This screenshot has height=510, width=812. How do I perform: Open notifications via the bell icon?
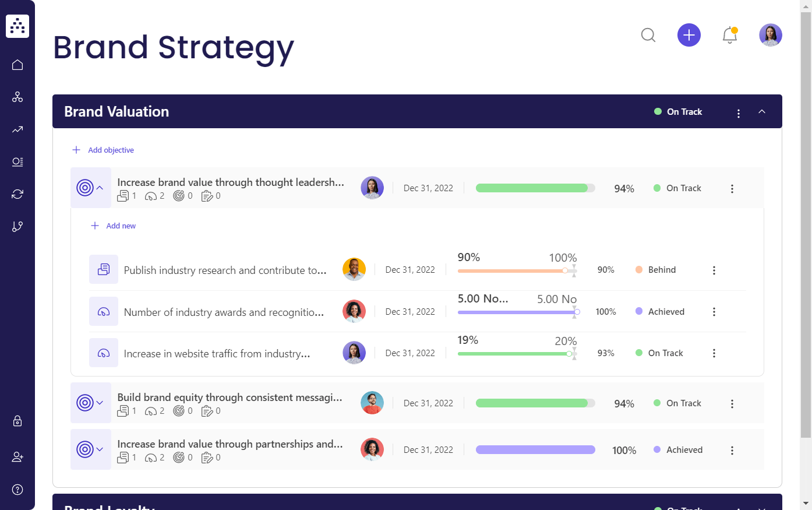pos(730,35)
